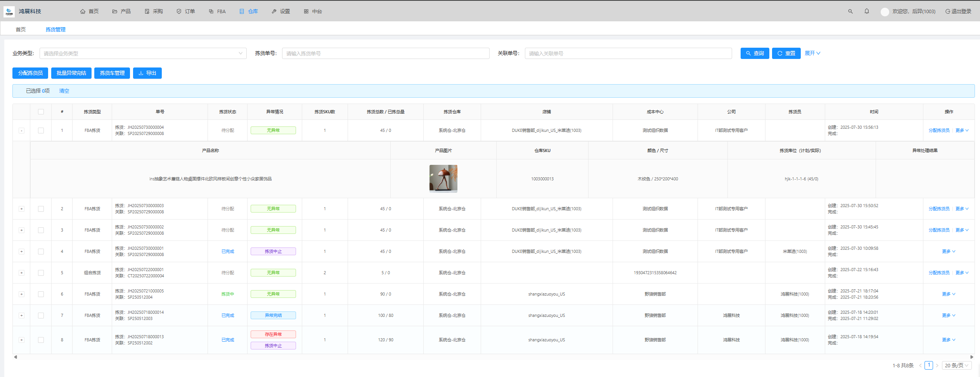This screenshot has width=980, height=377.
Task: Expand row 2 details with plus icon
Action: pyautogui.click(x=21, y=209)
